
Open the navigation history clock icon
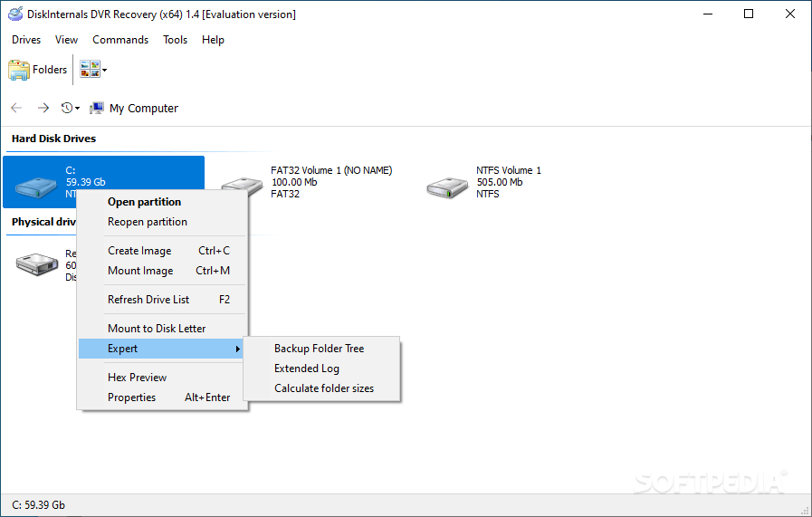[x=67, y=108]
